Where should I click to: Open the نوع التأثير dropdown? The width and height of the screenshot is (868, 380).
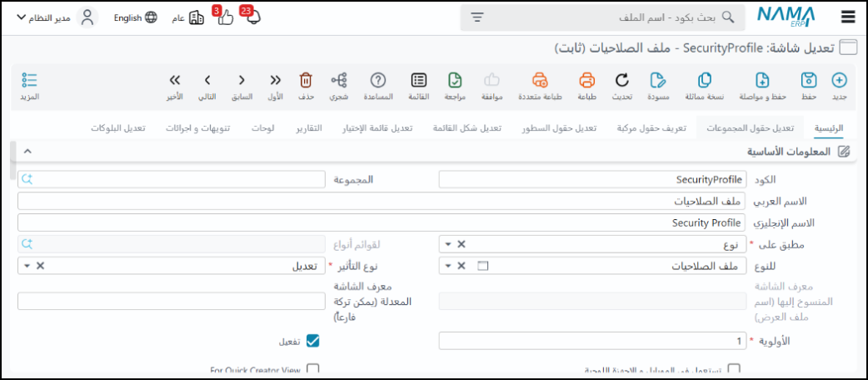pyautogui.click(x=25, y=266)
